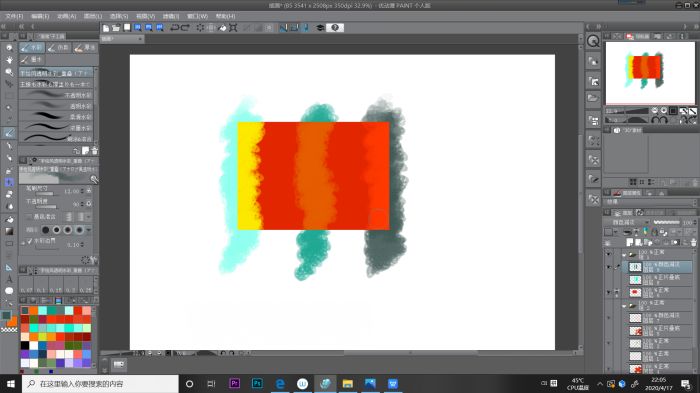Open the 窗口(W) menu
This screenshot has width=700, height=393.
197,16
